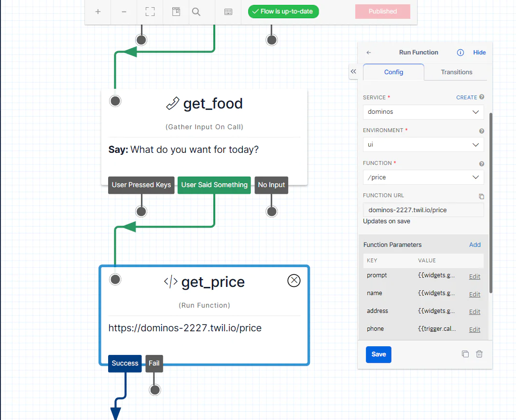Go back with the Run Function arrow

(x=369, y=53)
